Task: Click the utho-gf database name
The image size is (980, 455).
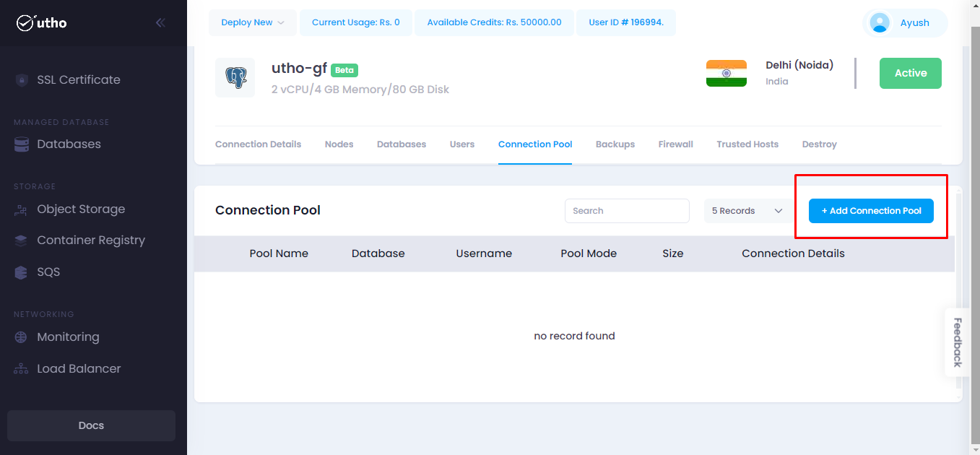Action: (299, 69)
